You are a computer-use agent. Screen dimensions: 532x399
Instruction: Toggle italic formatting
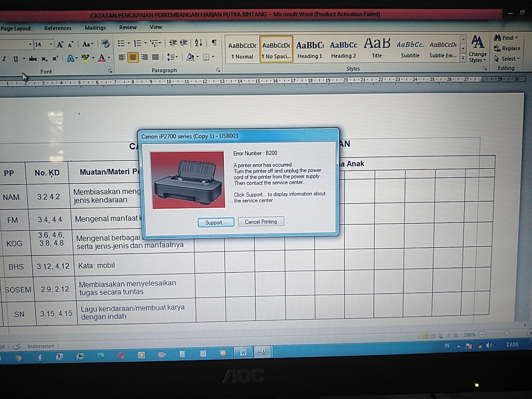4,59
